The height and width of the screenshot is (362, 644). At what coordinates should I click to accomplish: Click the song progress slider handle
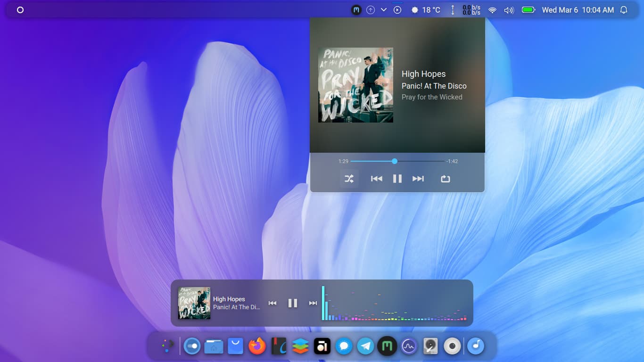(395, 161)
